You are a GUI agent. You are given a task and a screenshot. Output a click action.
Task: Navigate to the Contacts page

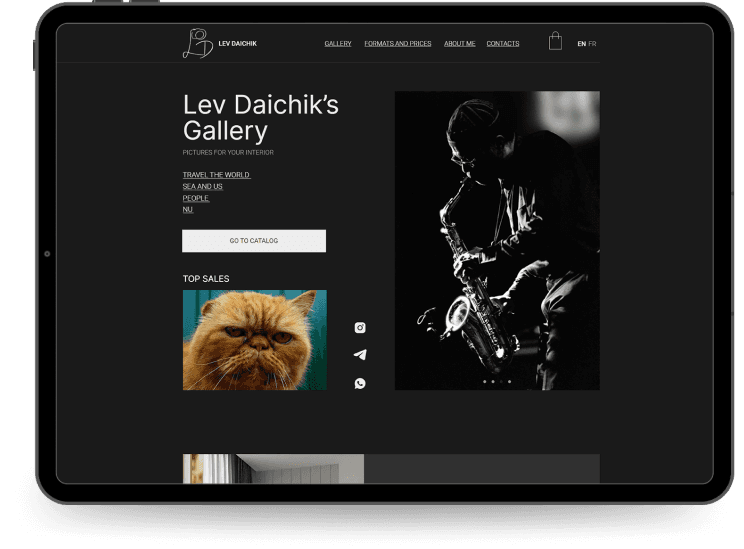502,44
